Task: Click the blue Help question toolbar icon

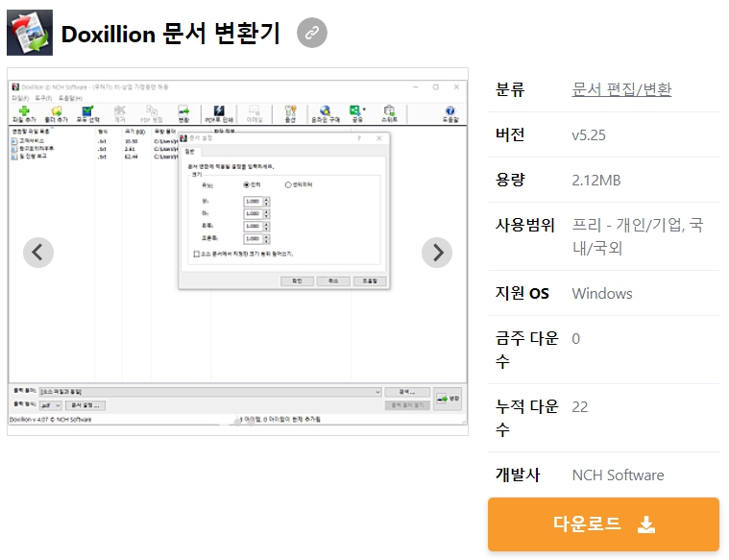Action: [x=450, y=113]
